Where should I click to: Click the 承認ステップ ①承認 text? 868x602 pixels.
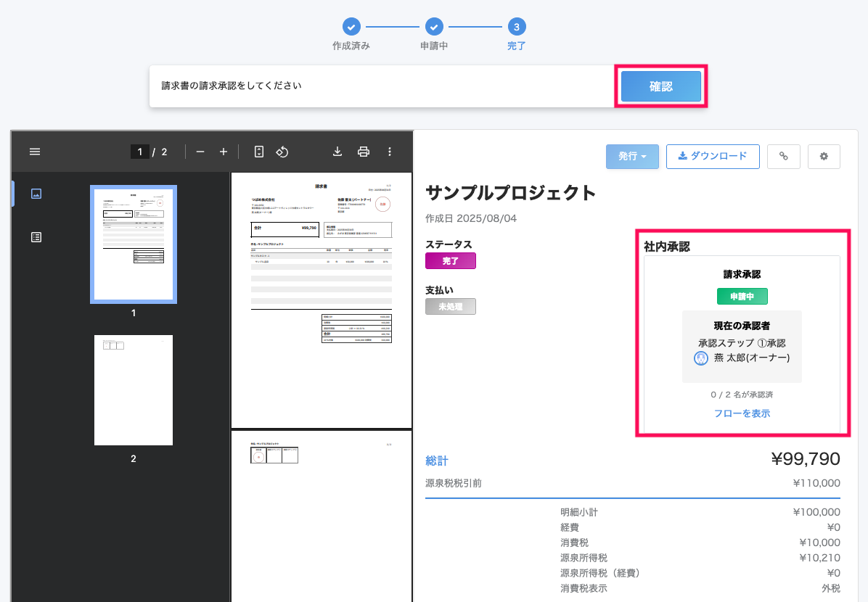coord(742,343)
